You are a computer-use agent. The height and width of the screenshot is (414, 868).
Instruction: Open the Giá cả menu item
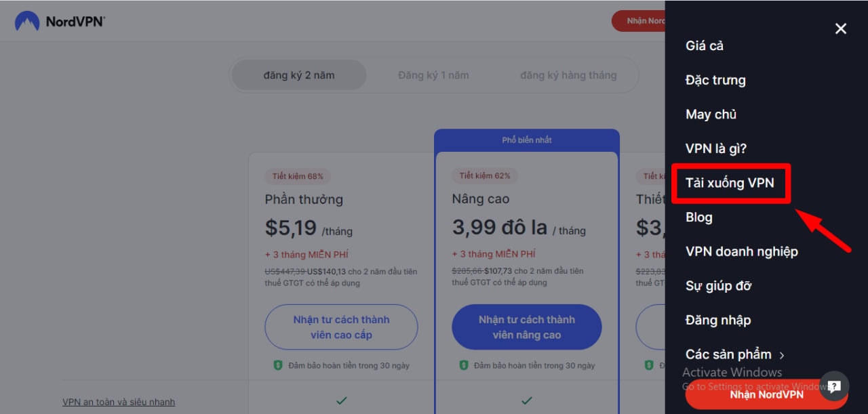tap(705, 45)
